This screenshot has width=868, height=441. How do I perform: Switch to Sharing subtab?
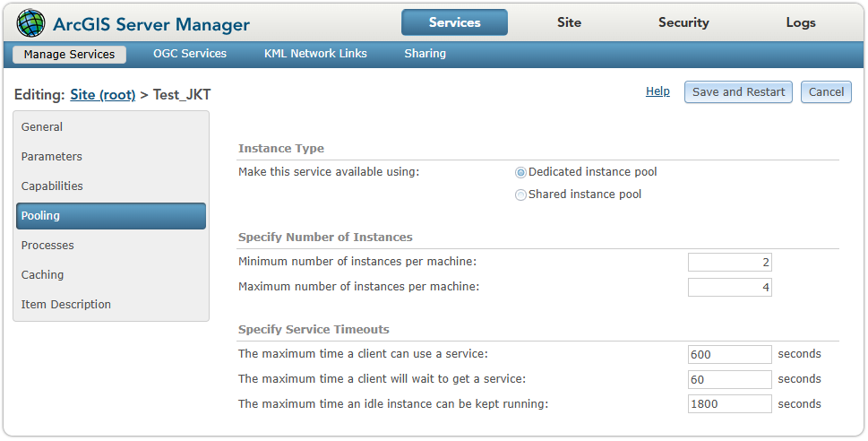click(x=425, y=54)
